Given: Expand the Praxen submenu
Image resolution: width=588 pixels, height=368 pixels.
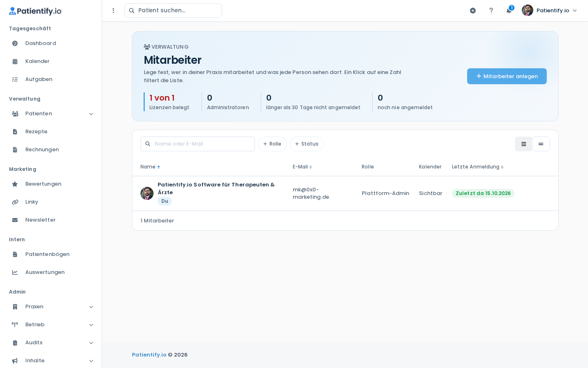Looking at the screenshot, I should tap(91, 307).
